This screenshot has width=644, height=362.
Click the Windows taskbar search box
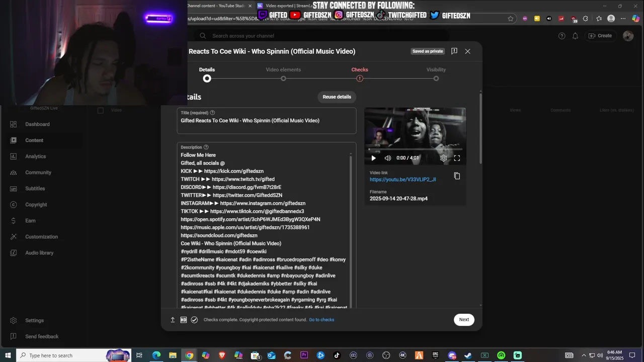[73, 355]
